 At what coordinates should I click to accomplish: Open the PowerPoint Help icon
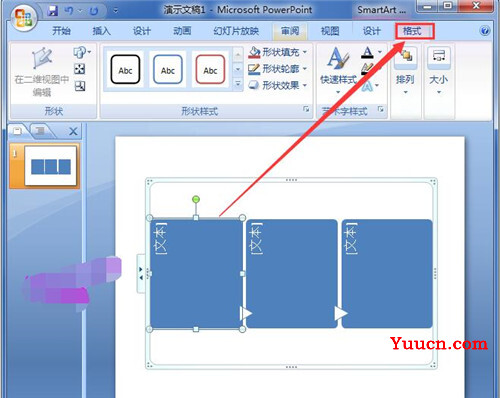click(485, 31)
